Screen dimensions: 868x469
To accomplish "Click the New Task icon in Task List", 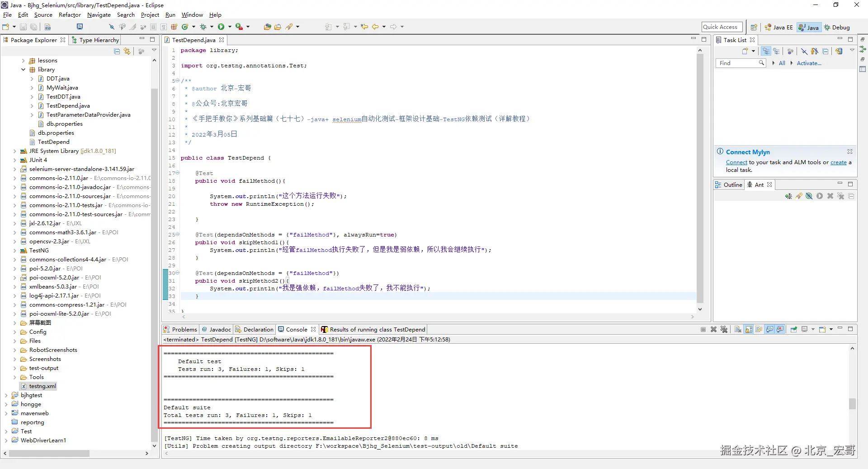I will pos(745,51).
